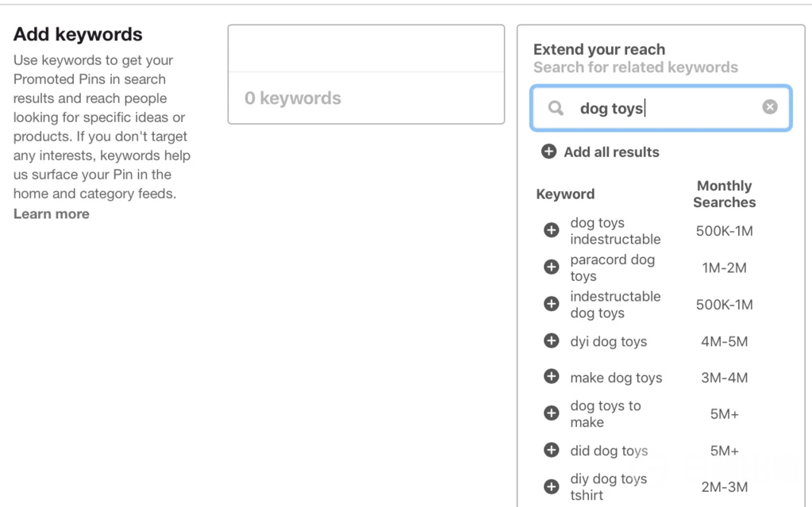The height and width of the screenshot is (507, 812).
Task: Add 'dog toys to make' using plus icon
Action: 551,413
